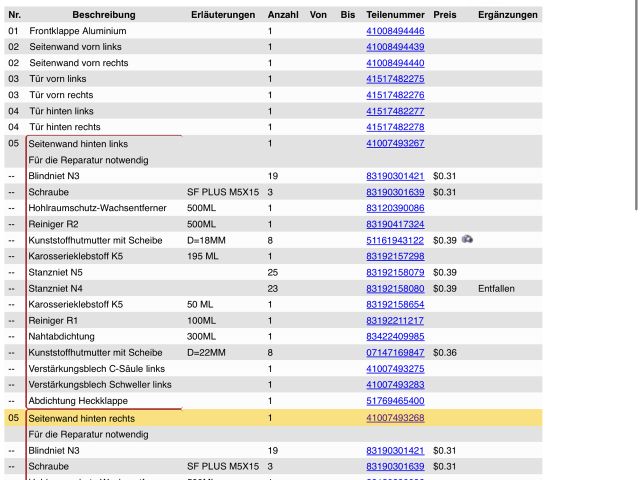Click the vertical scrollbar on right edge

(x=636, y=100)
